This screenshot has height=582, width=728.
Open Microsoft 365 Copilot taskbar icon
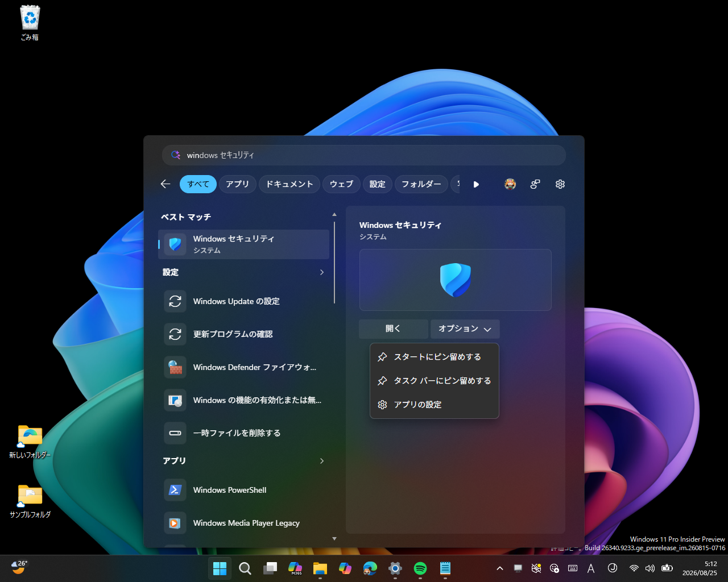pyautogui.click(x=295, y=568)
